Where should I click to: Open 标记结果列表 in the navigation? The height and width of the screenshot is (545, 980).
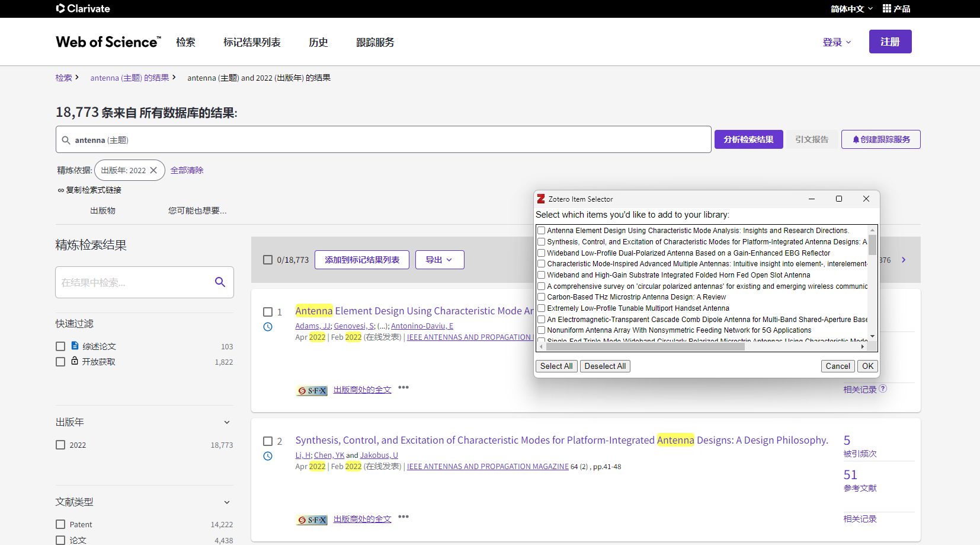click(252, 42)
